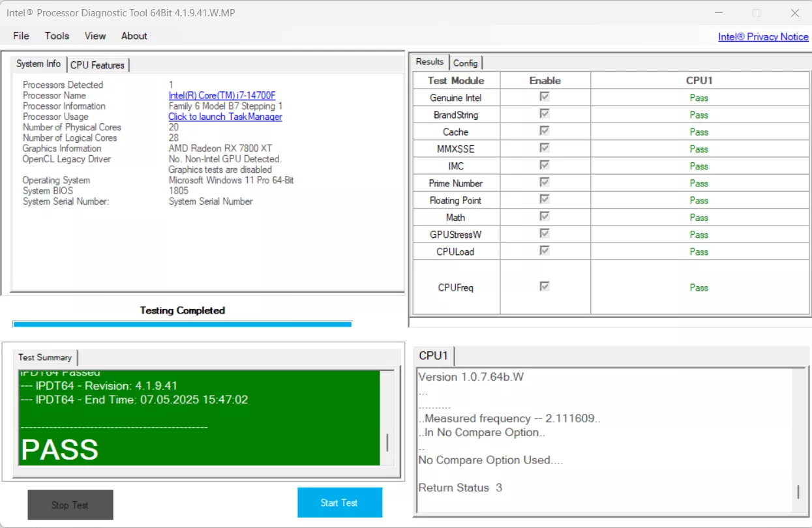Viewport: 812px width, 528px height.
Task: Toggle the IMC enable checkbox
Action: point(545,166)
